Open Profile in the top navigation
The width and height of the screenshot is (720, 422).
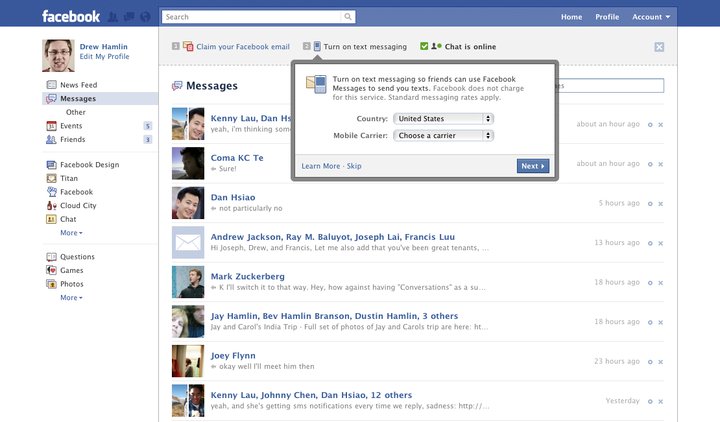click(x=607, y=17)
